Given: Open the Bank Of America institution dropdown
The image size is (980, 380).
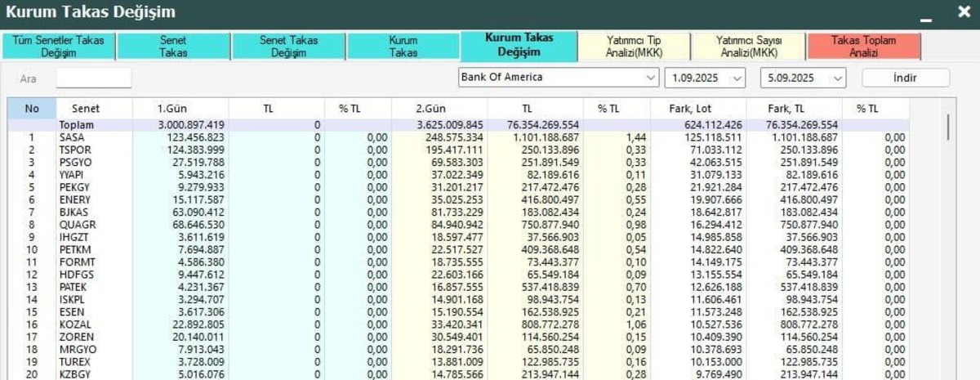Looking at the screenshot, I should tap(559, 78).
